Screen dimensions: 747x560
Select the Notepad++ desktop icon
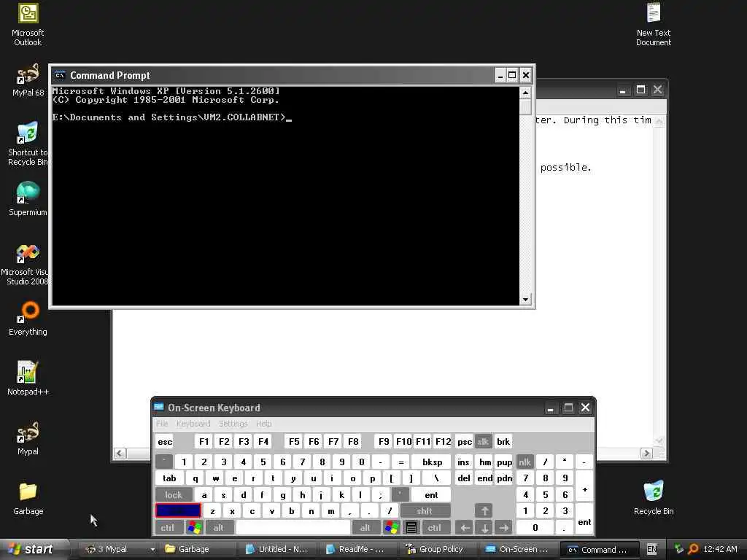tap(28, 378)
